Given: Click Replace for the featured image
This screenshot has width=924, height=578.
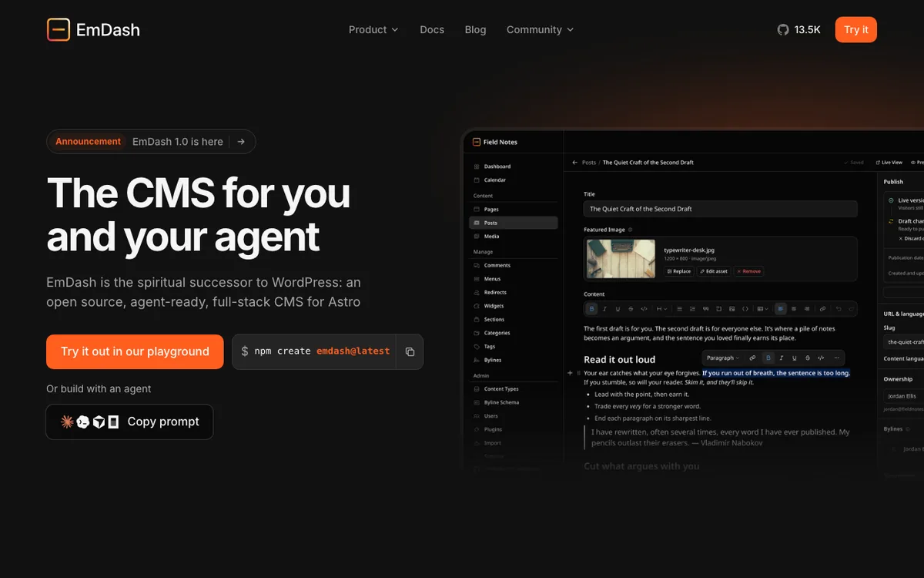Looking at the screenshot, I should point(678,271).
